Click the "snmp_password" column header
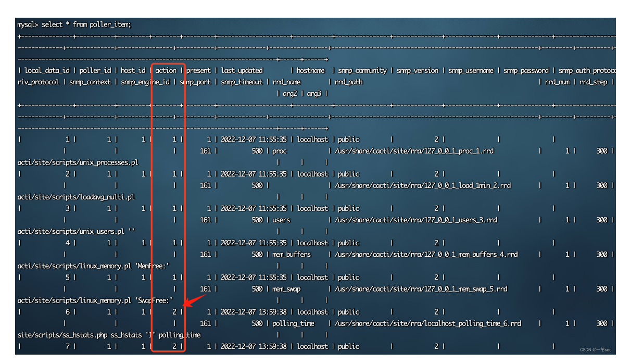 point(526,70)
